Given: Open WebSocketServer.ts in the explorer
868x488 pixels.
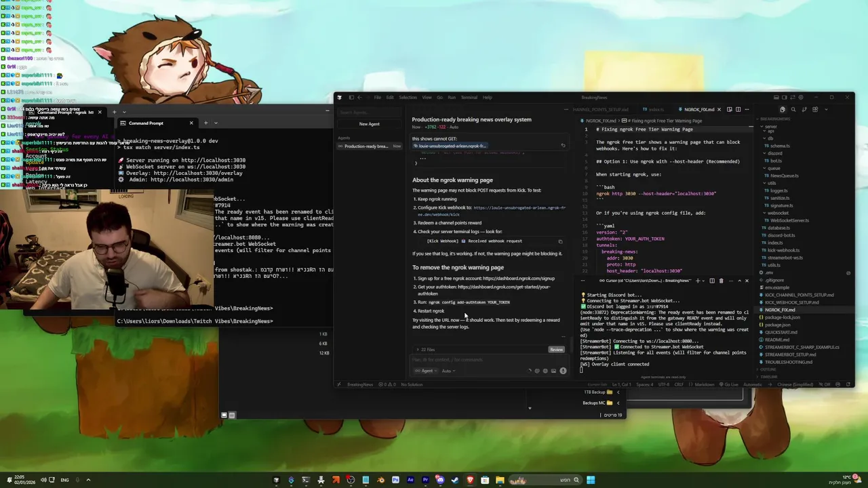Looking at the screenshot, I should [789, 220].
